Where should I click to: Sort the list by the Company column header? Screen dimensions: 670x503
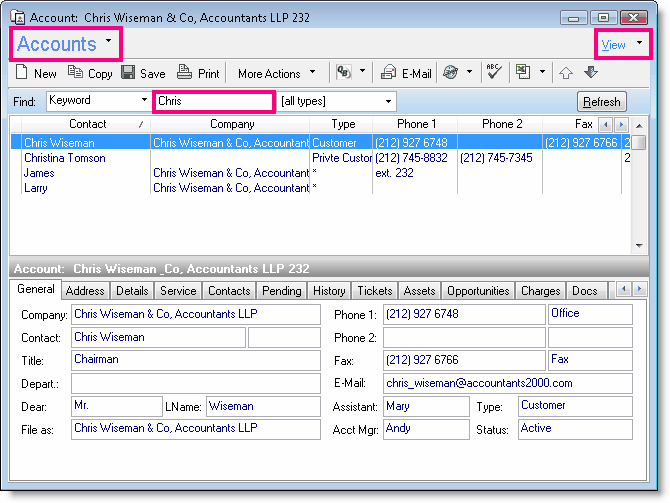tap(231, 124)
